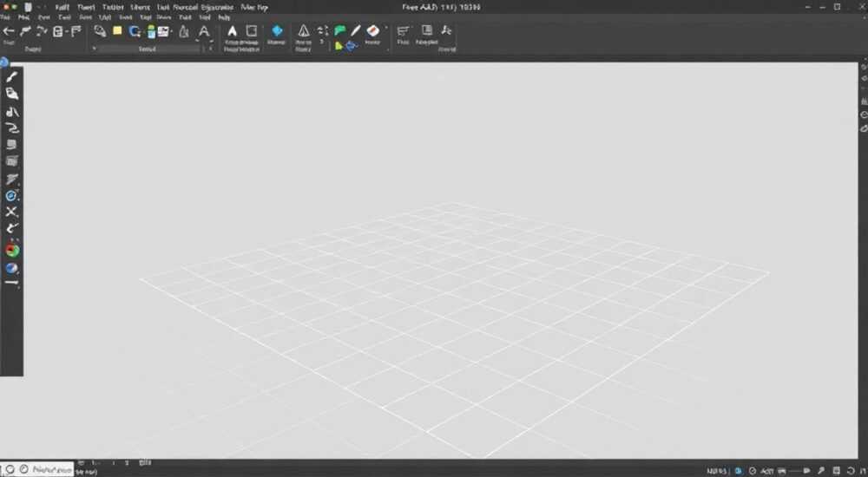
Task: Click the small blue circle above the left toolbar
Action: point(3,62)
